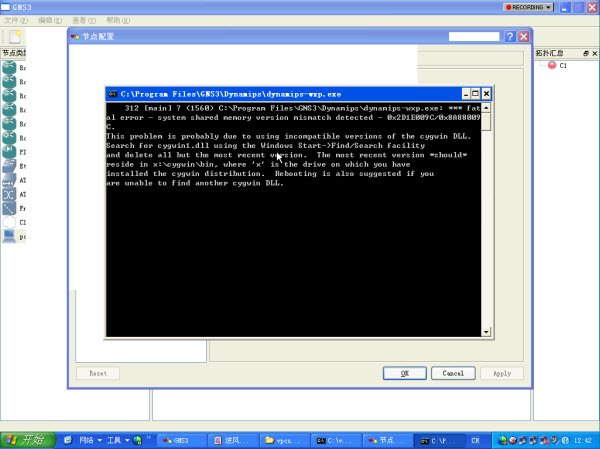Viewport: 600px width, 449px height.
Task: Switch to GNS3 taskbar button
Action: (x=182, y=441)
